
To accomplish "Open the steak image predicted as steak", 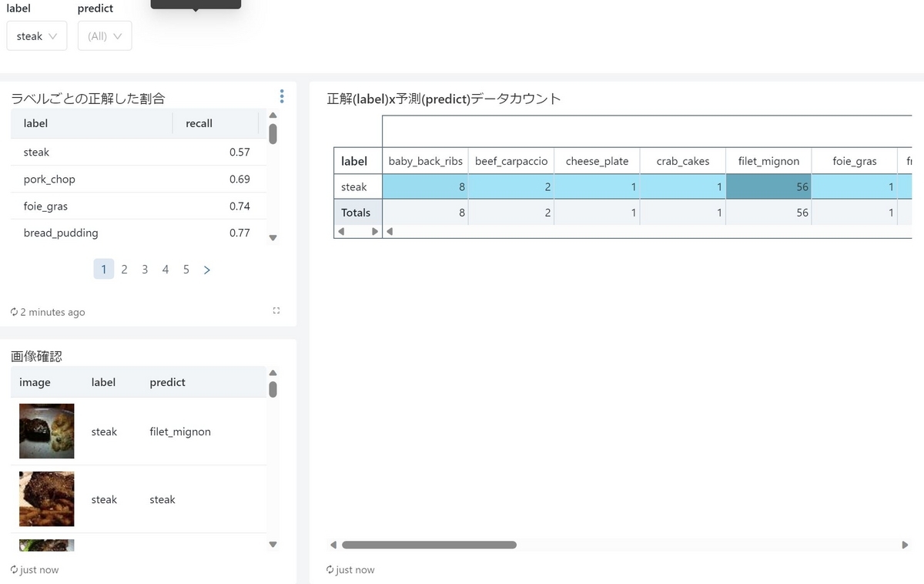I will click(47, 499).
